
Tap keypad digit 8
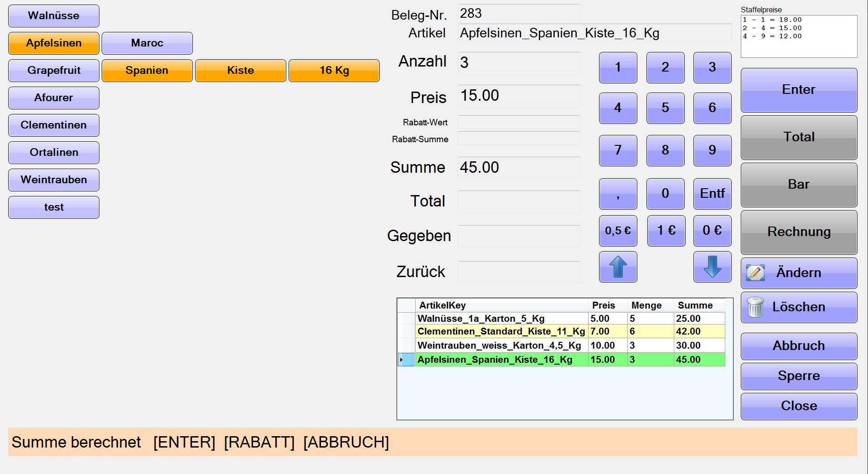click(x=665, y=150)
